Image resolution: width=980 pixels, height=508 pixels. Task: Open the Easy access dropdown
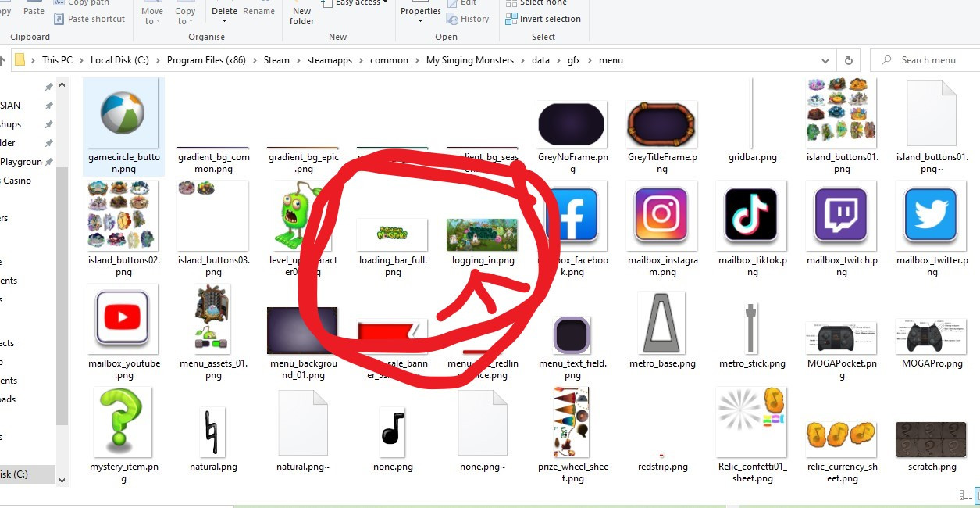(361, 3)
